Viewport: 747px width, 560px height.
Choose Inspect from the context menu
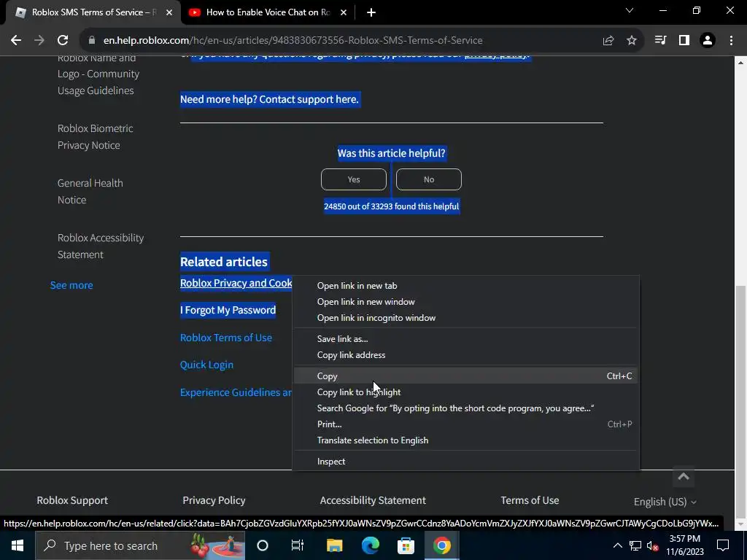pos(465,462)
